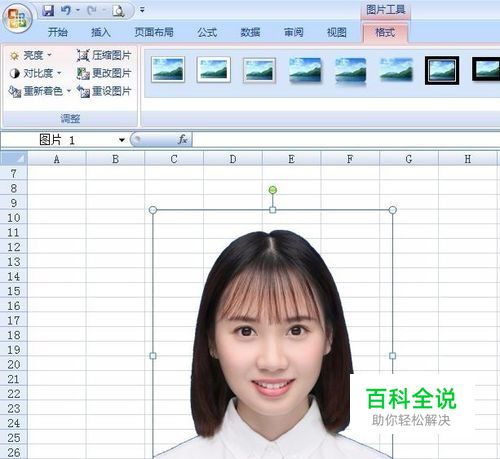Switch to the 数据 tab
Screen dimensions: 500x459
[x=250, y=32]
